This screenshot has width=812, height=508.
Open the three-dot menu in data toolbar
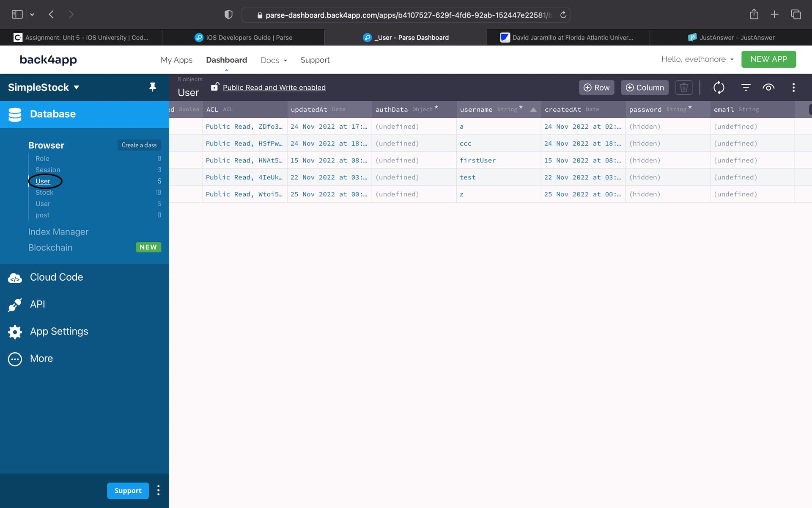tap(793, 88)
